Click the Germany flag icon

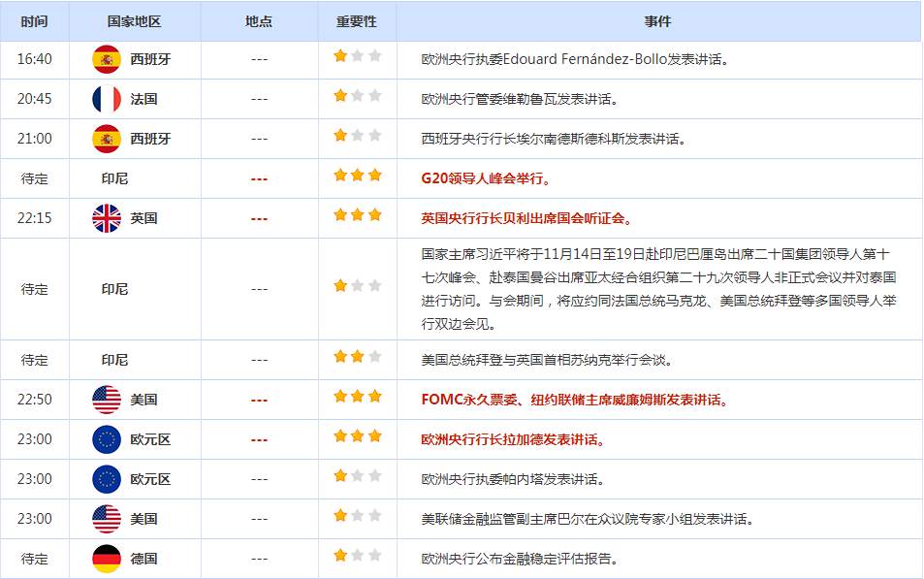[x=107, y=559]
